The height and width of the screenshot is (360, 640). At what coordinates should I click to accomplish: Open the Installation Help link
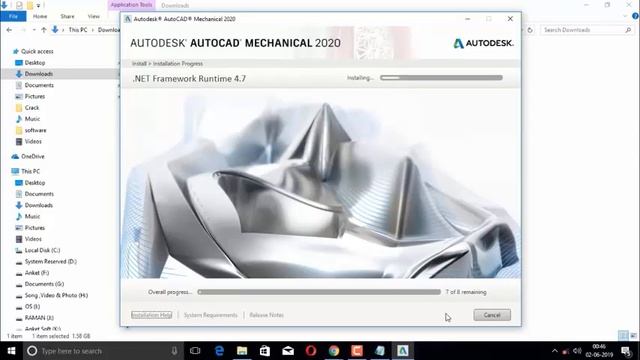(x=151, y=315)
